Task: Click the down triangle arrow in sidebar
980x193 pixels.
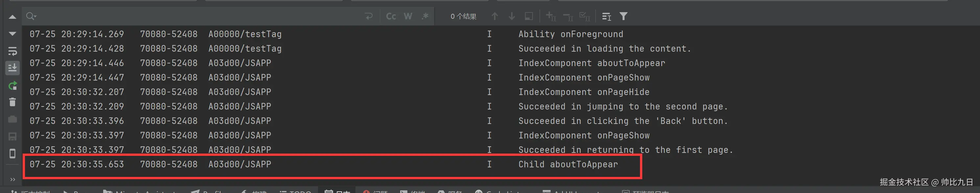Action: (x=12, y=34)
